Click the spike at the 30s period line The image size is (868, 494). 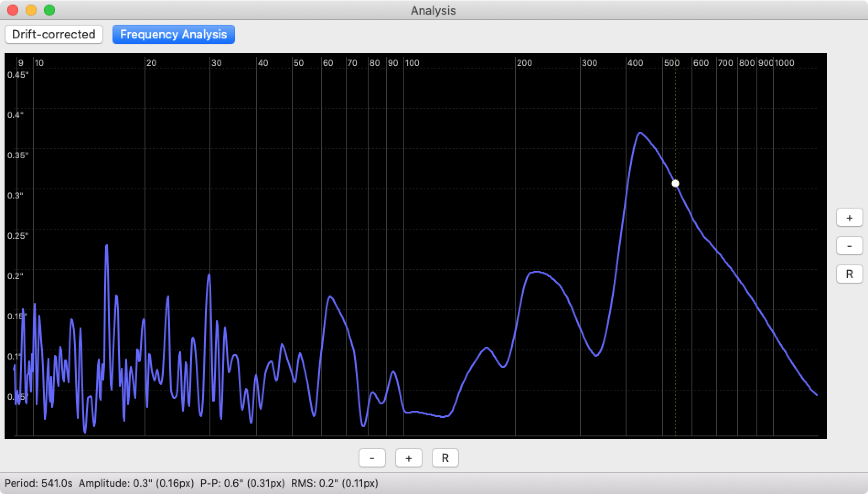(209, 274)
